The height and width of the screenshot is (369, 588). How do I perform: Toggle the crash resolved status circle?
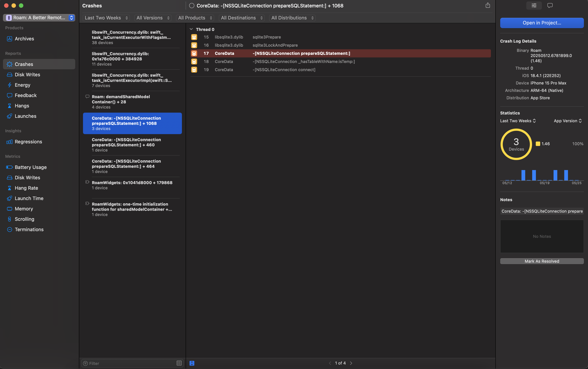click(x=192, y=5)
